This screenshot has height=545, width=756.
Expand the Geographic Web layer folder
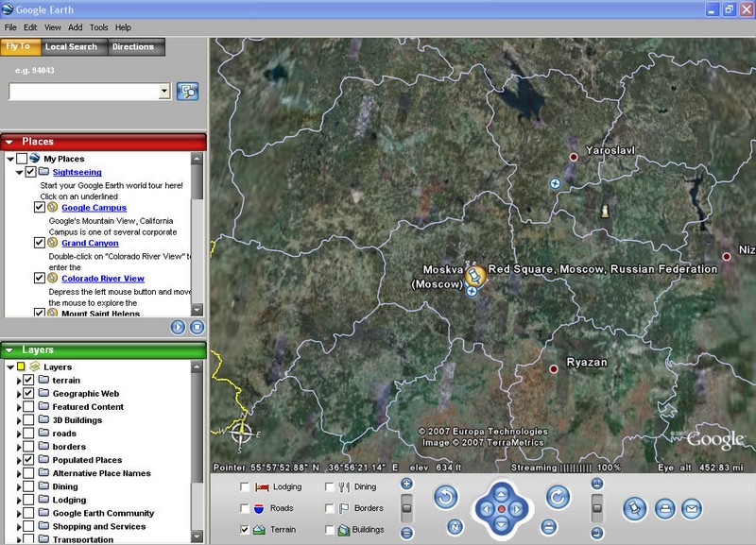tap(19, 394)
